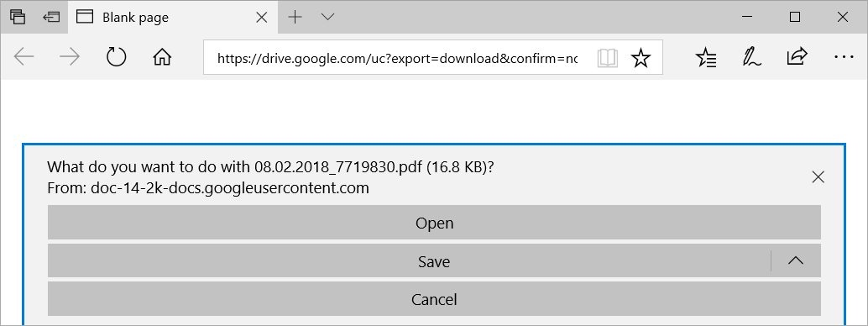Click the Forward navigation arrow

(70, 57)
